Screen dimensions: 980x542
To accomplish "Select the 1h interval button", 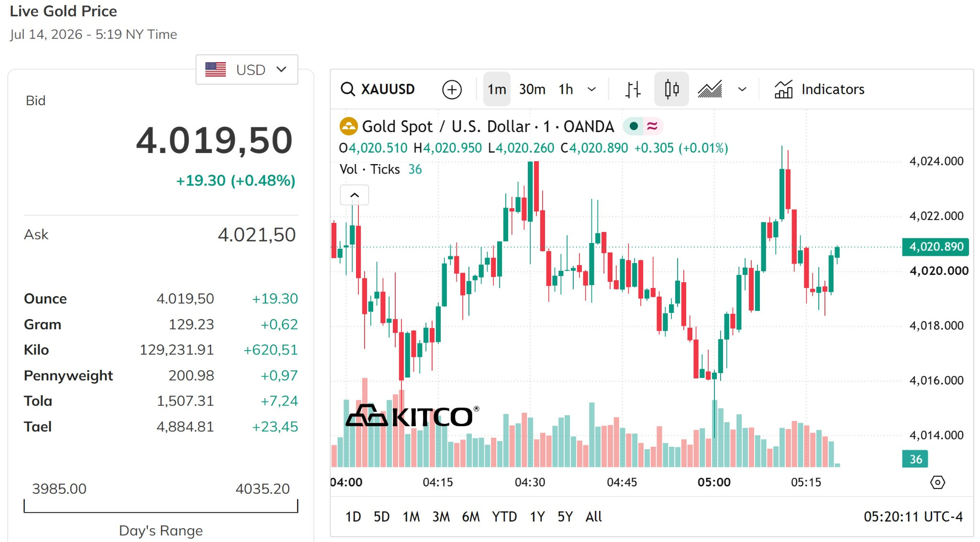I will [566, 89].
